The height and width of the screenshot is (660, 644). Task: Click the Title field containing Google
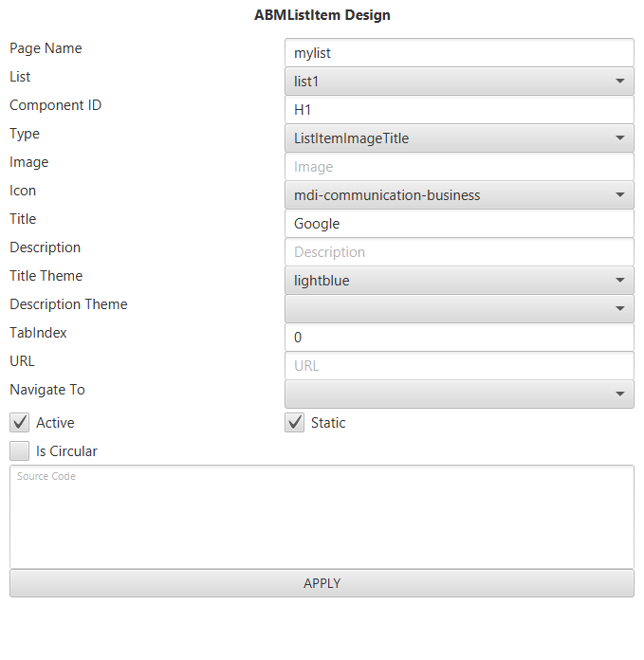[x=459, y=224]
